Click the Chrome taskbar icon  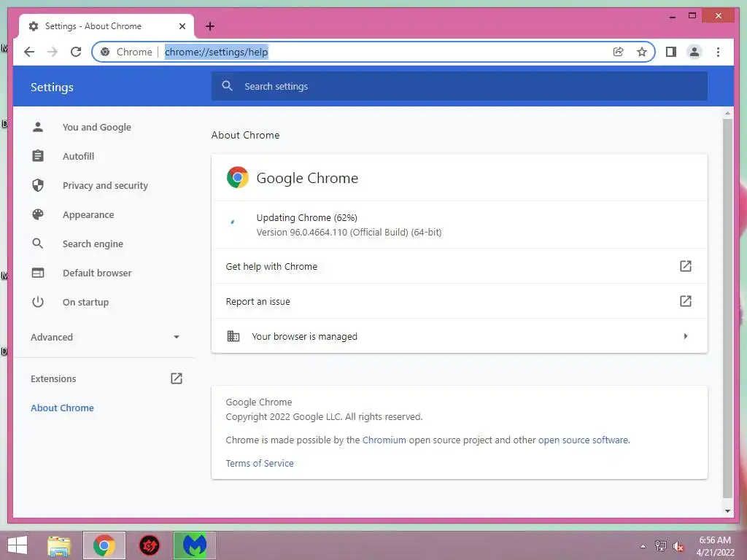pos(104,545)
